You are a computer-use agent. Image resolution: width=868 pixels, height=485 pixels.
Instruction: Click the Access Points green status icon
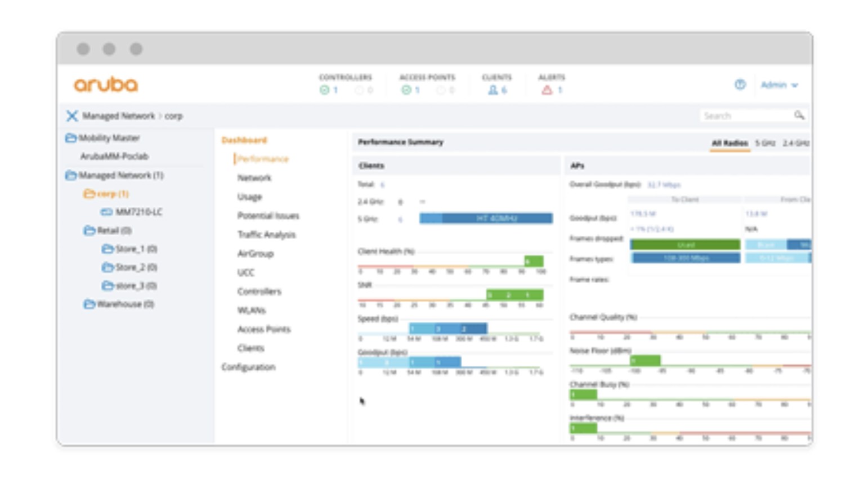pyautogui.click(x=406, y=90)
